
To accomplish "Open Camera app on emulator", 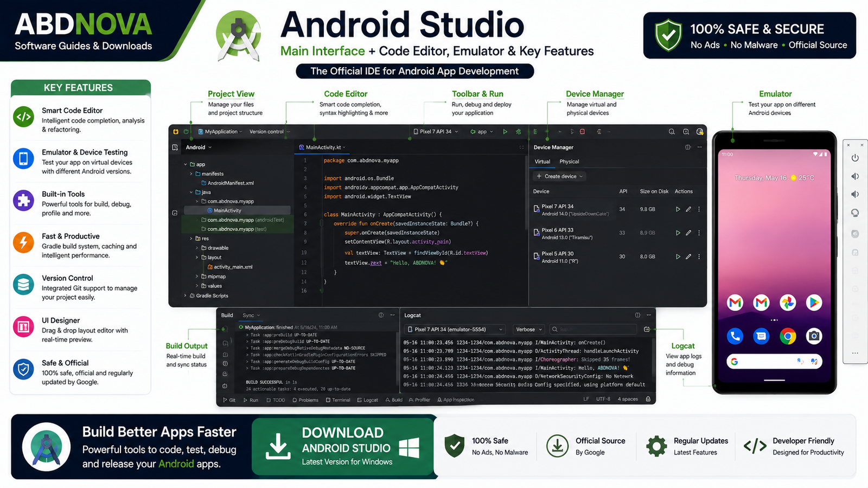I will tap(814, 336).
